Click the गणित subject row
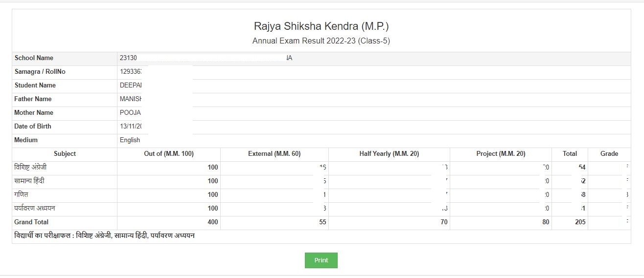The height and width of the screenshot is (278, 644). coord(22,195)
